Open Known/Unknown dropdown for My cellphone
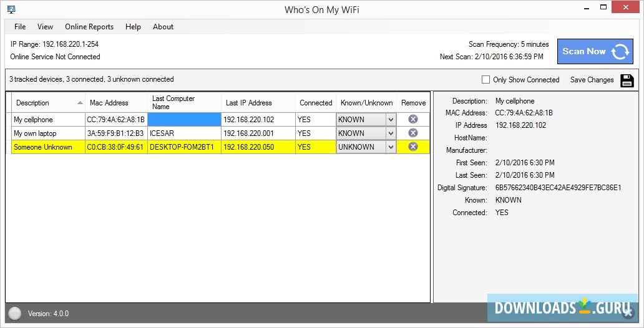644x328 pixels. pyautogui.click(x=391, y=120)
